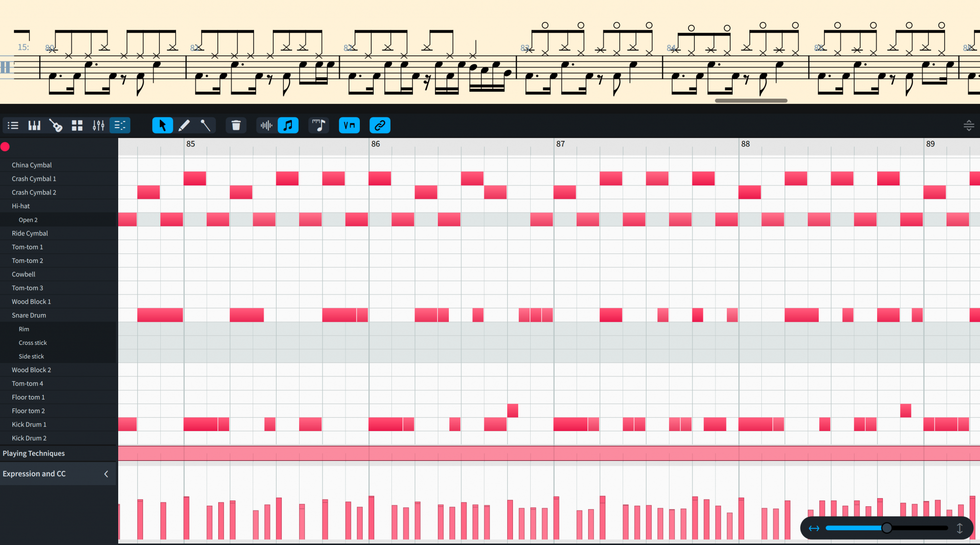Screen dimensions: 980x545
Task: Toggle the ruler-note rhythmic grid icon
Action: click(319, 125)
